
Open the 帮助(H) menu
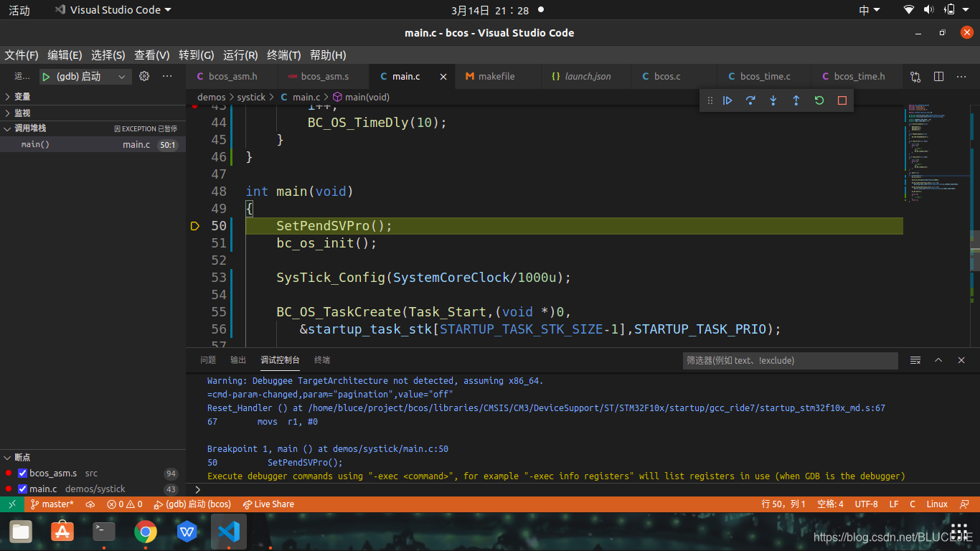pos(327,55)
